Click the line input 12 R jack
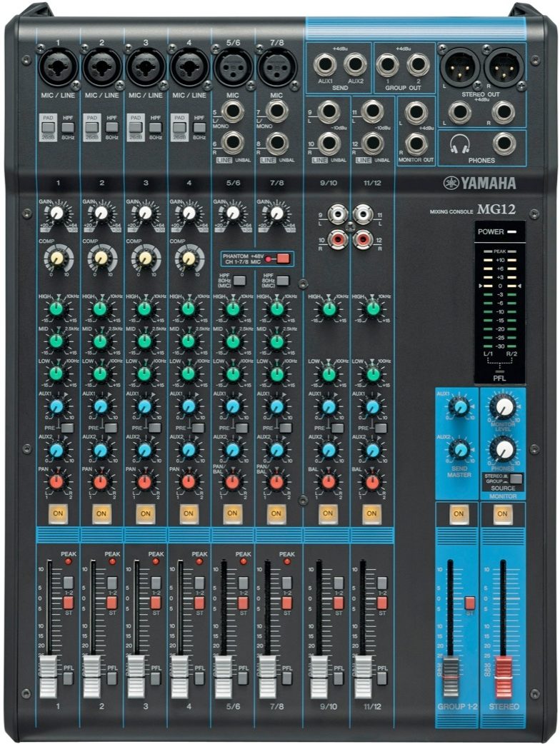Image resolution: width=560 pixels, height=744 pixels. (372, 144)
